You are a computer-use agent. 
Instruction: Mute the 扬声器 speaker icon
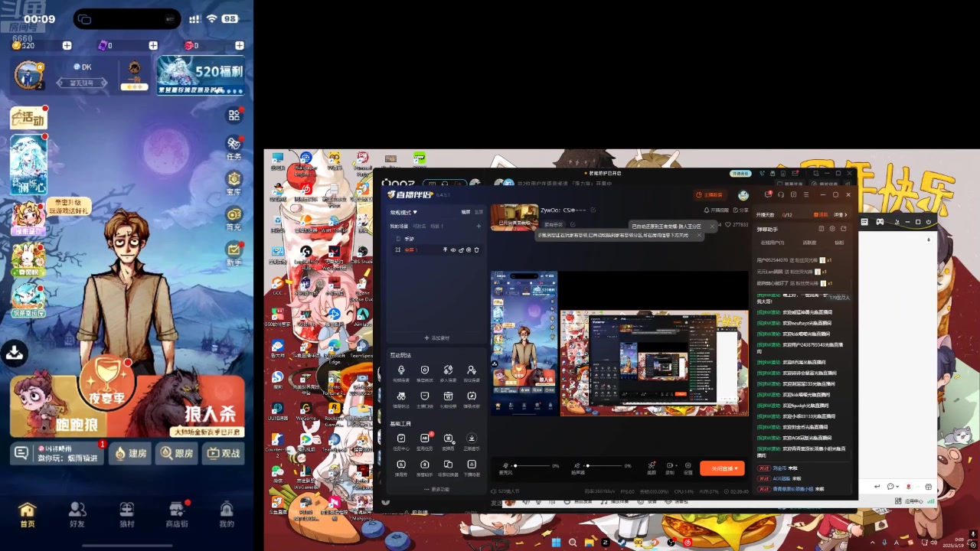tap(577, 465)
